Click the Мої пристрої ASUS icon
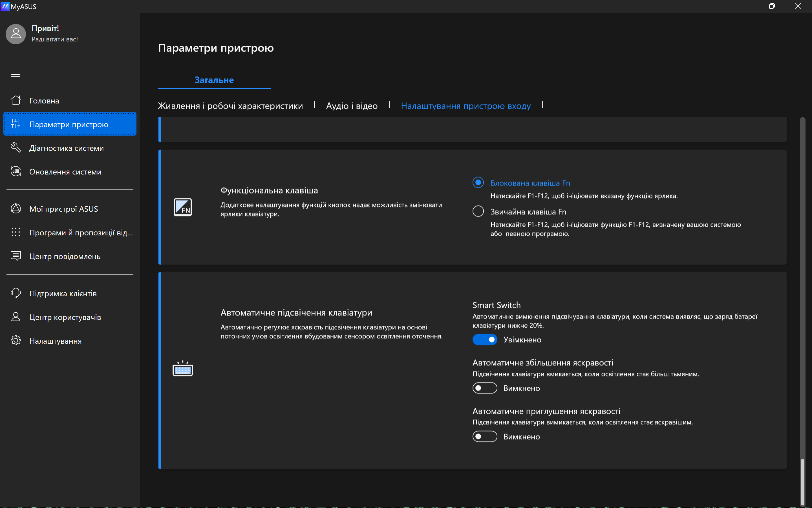Viewport: 812px width, 508px height. pos(16,209)
